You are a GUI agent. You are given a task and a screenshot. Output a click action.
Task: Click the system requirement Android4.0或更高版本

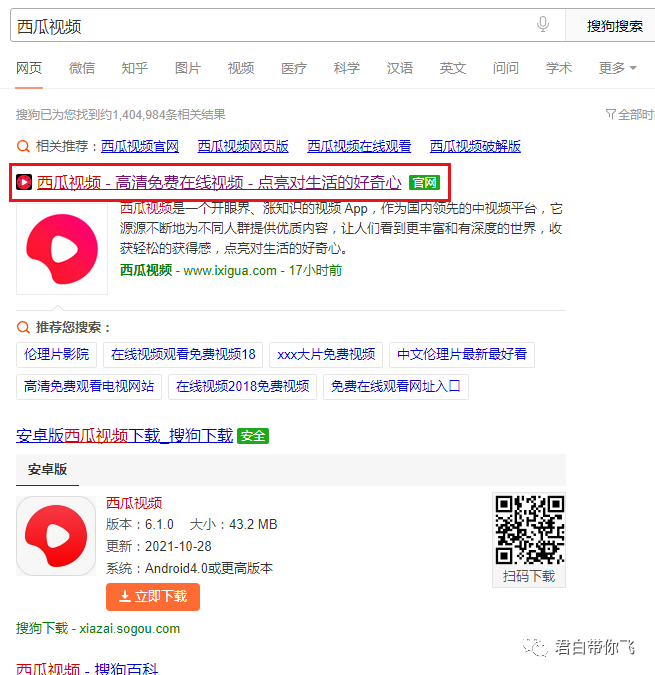pyautogui.click(x=209, y=568)
